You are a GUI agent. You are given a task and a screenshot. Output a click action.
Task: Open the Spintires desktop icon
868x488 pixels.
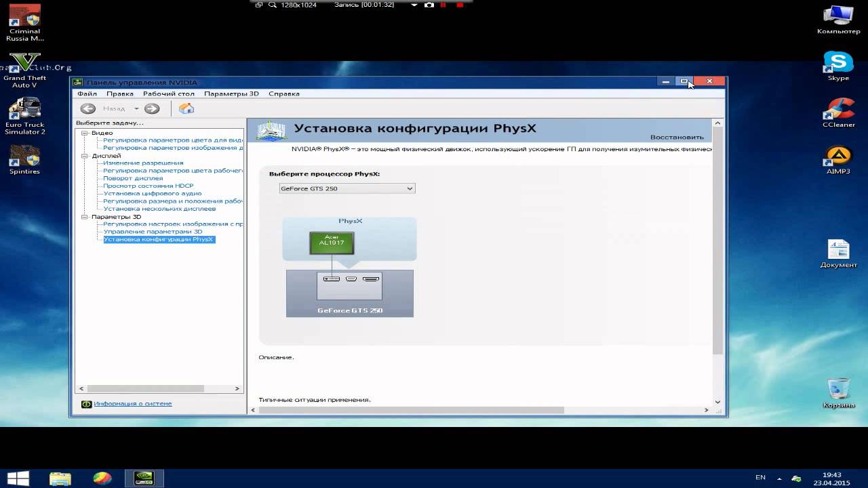24,160
